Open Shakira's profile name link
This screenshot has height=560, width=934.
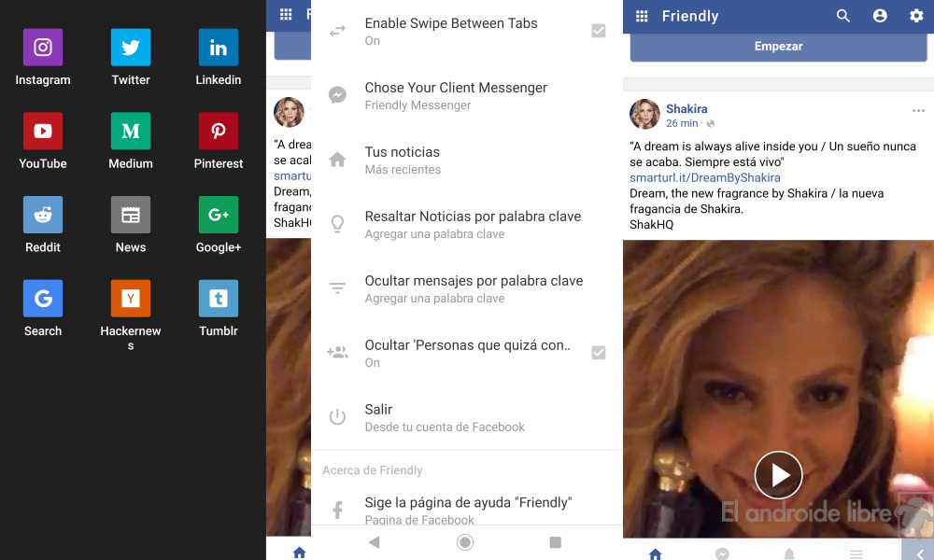(686, 109)
